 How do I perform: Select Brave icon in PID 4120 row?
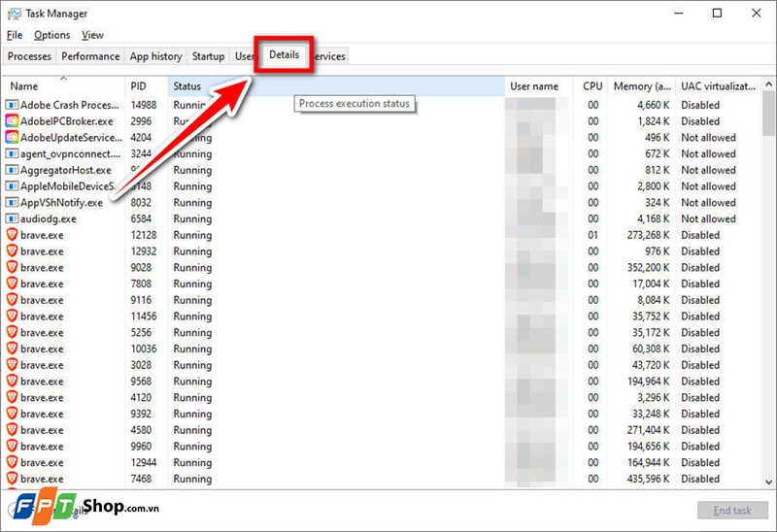[12, 397]
